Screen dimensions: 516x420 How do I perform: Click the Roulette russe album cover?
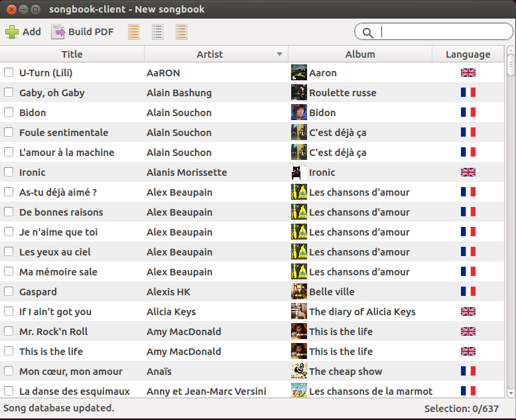[x=299, y=92]
